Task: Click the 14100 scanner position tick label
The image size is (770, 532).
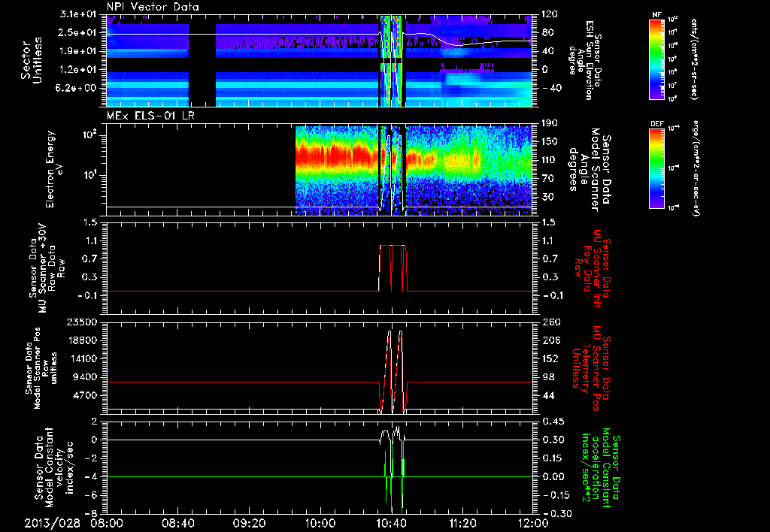Action: 82,358
